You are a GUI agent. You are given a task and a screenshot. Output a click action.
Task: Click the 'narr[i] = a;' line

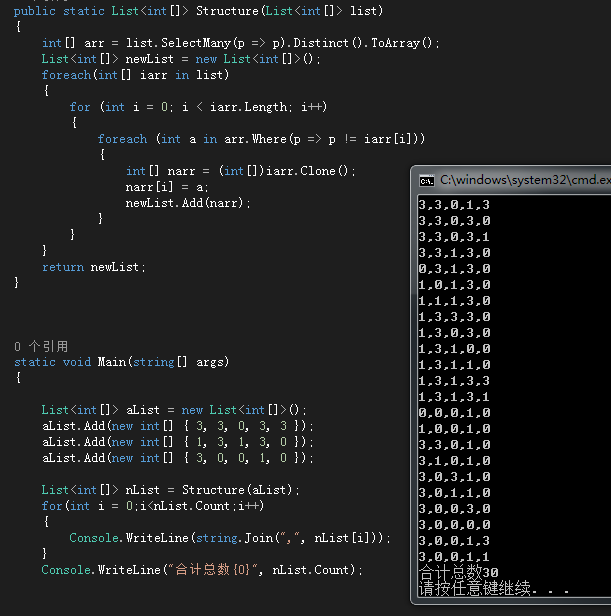[x=167, y=187]
